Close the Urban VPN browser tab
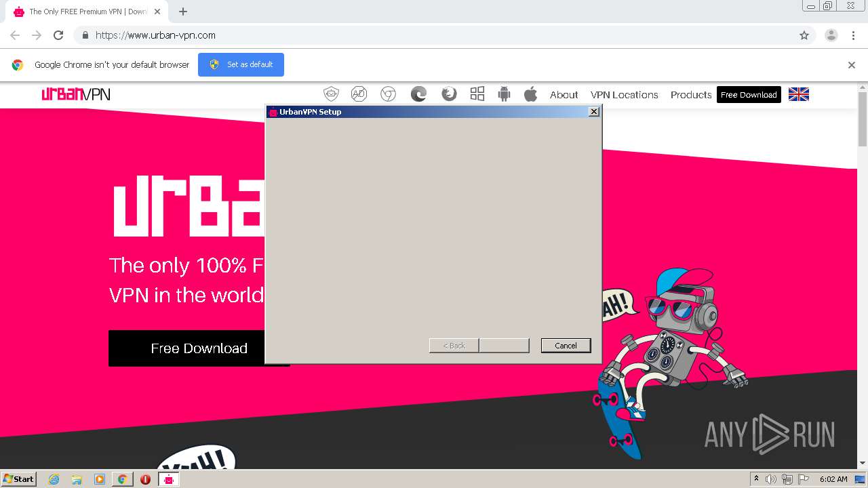Viewport: 868px width, 488px height. tap(157, 12)
